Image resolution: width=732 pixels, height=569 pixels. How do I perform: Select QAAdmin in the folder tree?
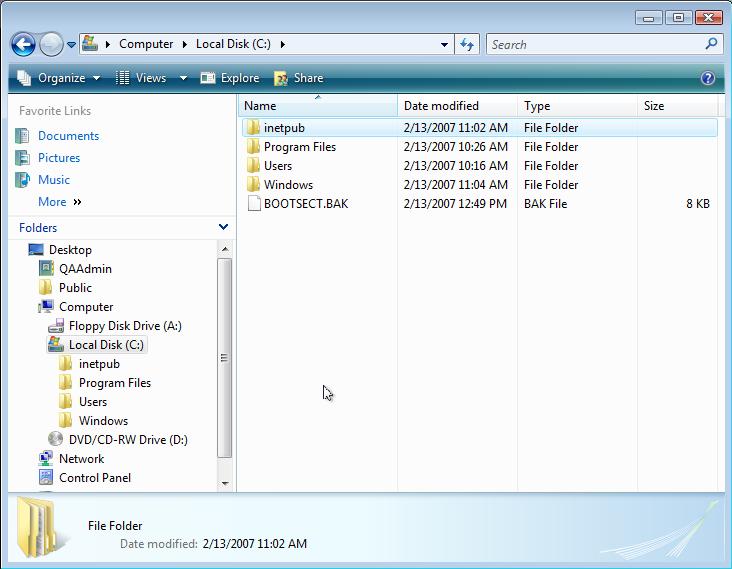(85, 269)
